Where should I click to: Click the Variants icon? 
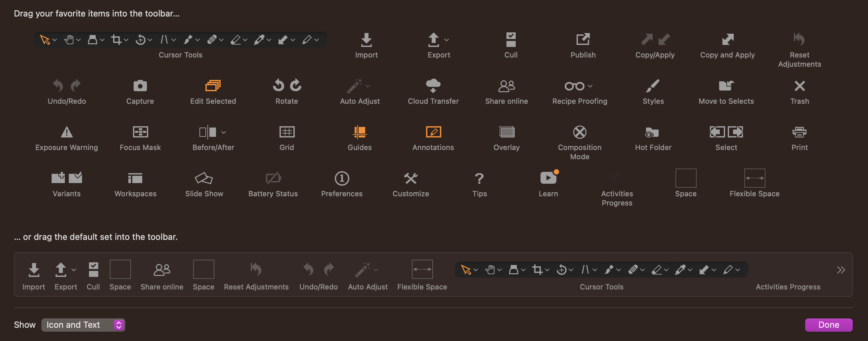(x=67, y=177)
